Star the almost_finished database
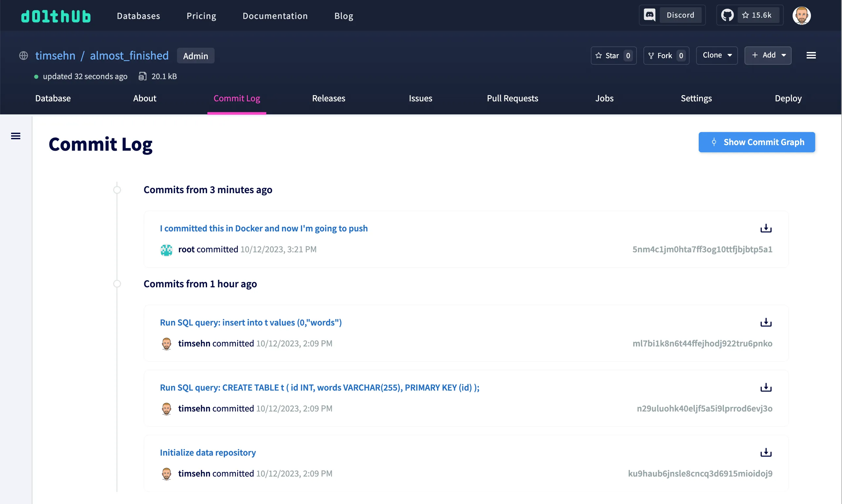Screen dimensions: 842x504 coord(610,55)
